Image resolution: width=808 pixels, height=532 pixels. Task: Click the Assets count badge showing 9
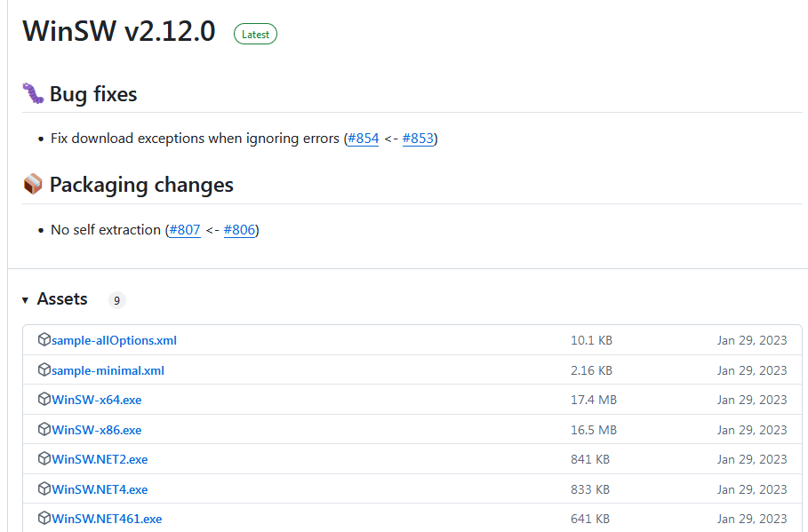(117, 300)
